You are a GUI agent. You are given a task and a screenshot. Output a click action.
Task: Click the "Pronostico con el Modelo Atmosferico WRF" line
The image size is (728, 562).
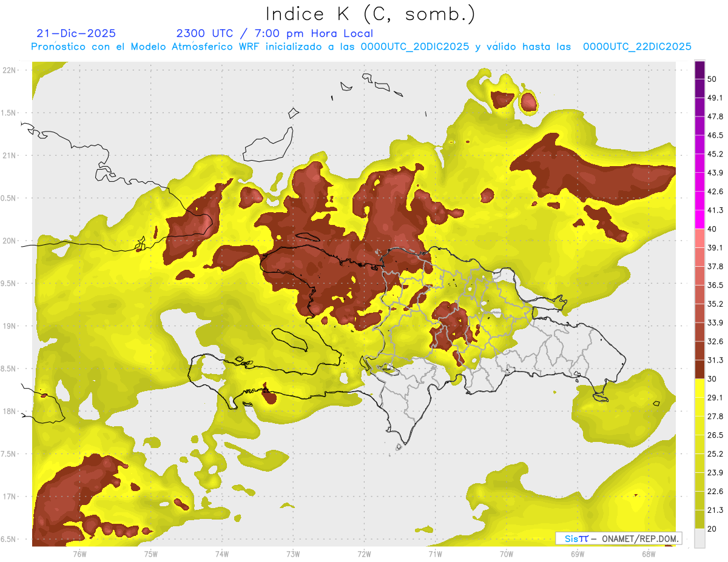click(x=361, y=47)
